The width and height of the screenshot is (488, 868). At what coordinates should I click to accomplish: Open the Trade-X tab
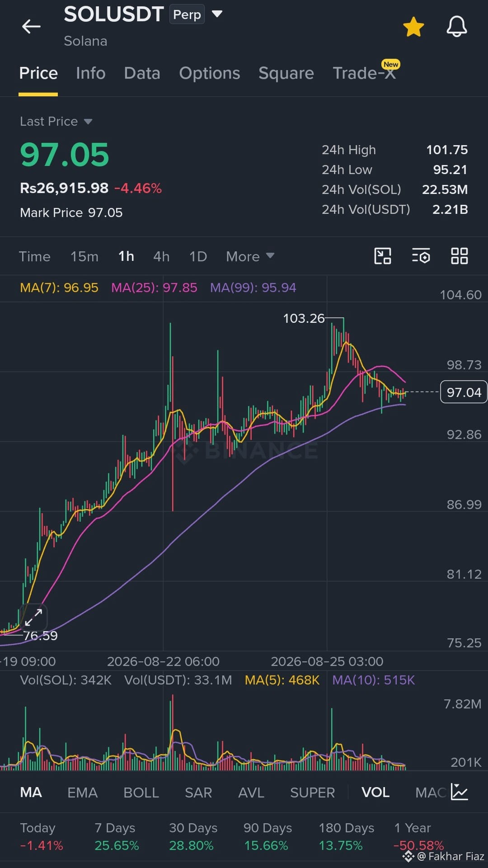click(364, 73)
